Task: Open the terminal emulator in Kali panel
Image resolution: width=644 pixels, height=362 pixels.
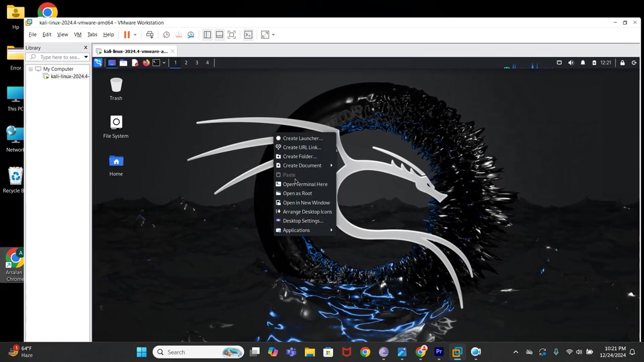Action: [x=156, y=63]
